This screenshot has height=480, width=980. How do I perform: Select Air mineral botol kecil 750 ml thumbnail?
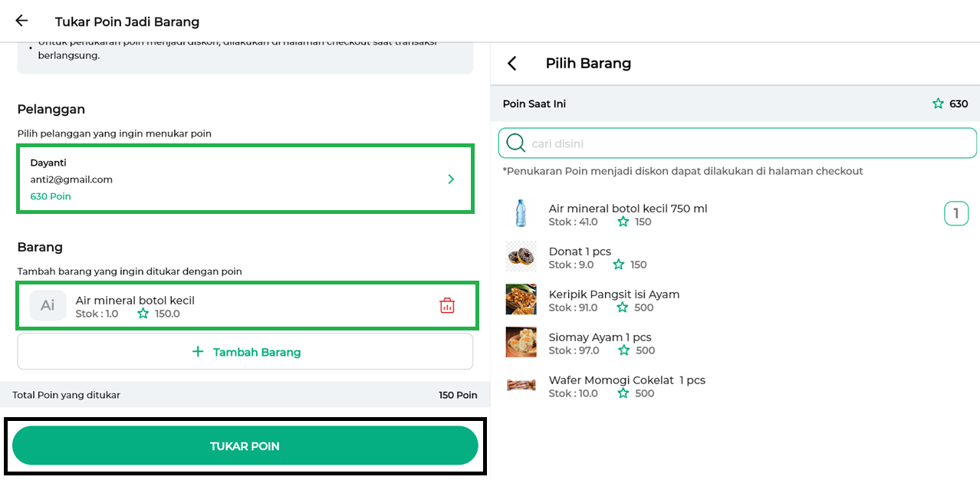[x=521, y=214]
